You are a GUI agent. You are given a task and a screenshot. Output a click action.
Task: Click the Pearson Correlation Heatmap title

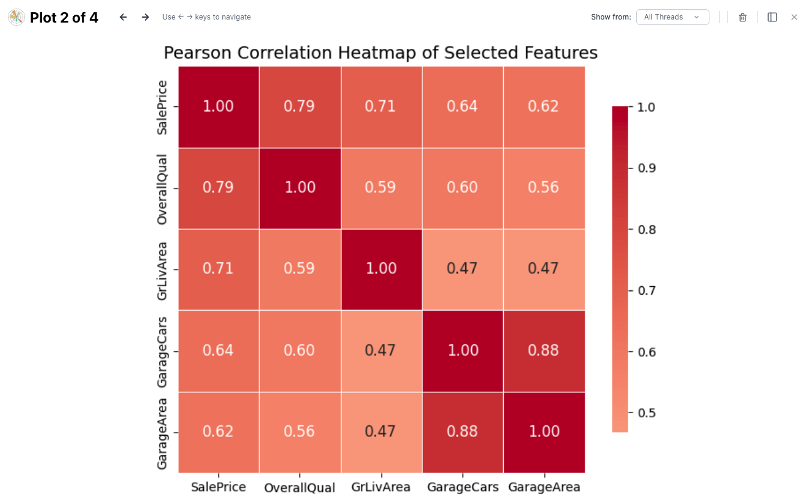[380, 52]
